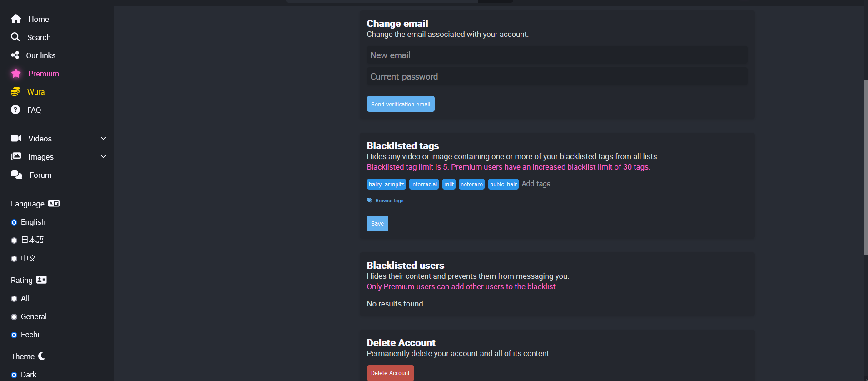Click the red Delete Account button
This screenshot has width=868, height=381.
(x=391, y=373)
